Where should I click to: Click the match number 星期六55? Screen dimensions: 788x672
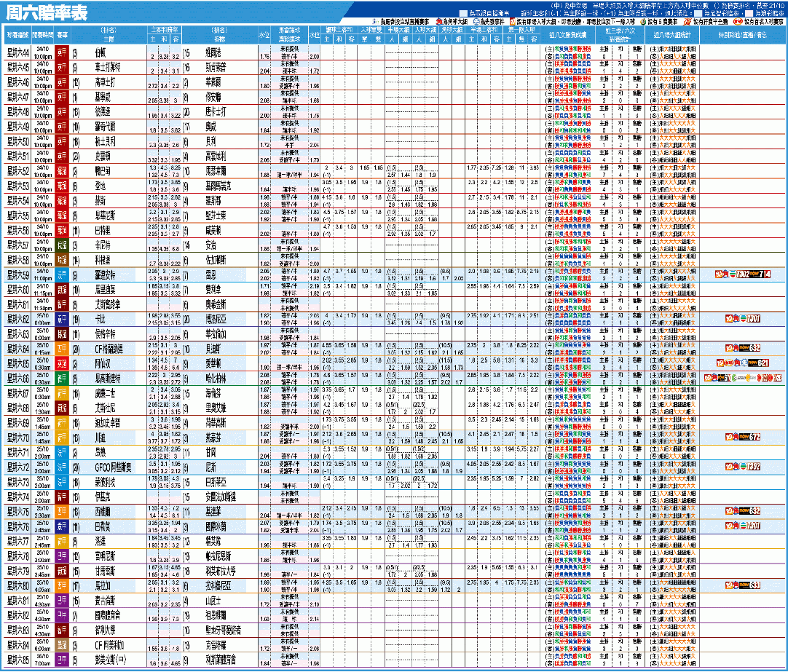[18, 216]
